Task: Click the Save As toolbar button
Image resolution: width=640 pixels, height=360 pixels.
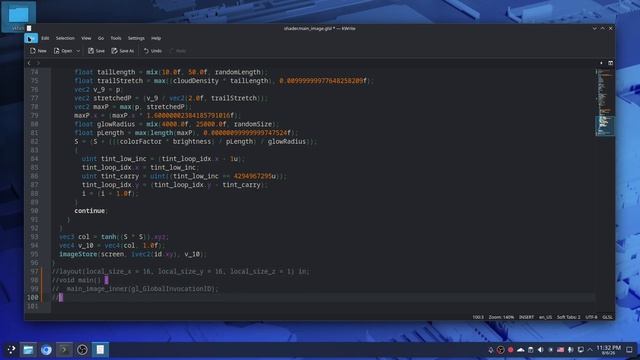Action: 123,51
